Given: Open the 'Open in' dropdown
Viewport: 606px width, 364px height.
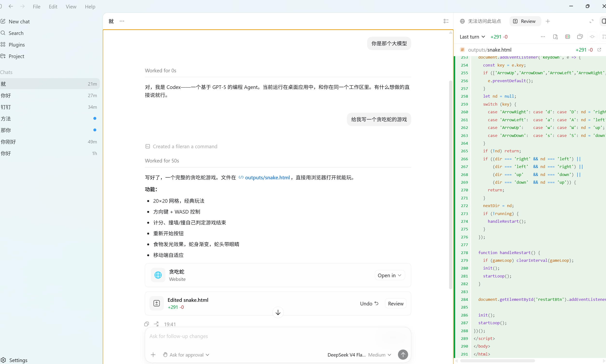Looking at the screenshot, I should tap(390, 275).
